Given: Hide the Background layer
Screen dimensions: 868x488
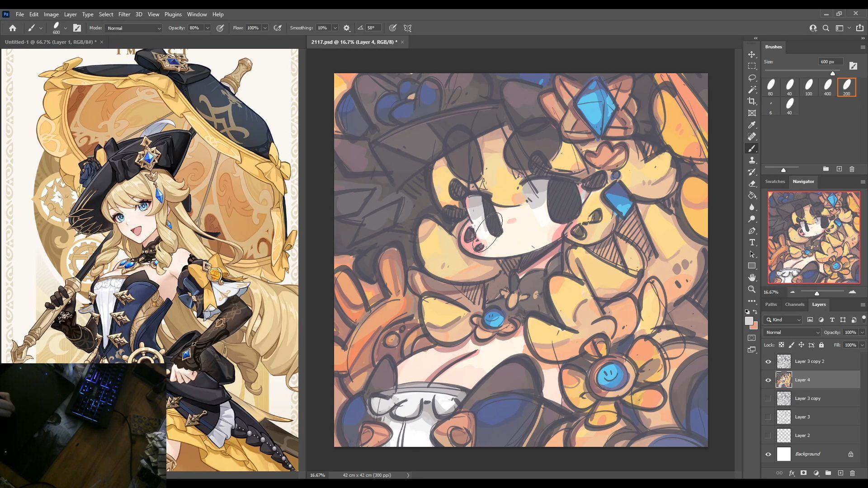Looking at the screenshot, I should (x=768, y=454).
